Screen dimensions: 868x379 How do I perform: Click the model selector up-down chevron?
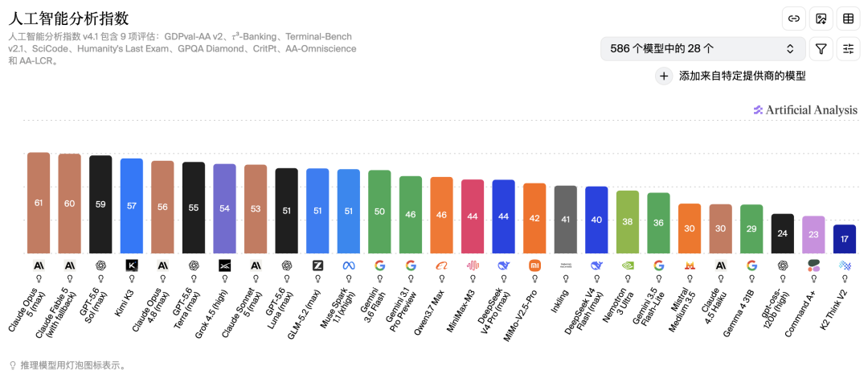pos(791,49)
